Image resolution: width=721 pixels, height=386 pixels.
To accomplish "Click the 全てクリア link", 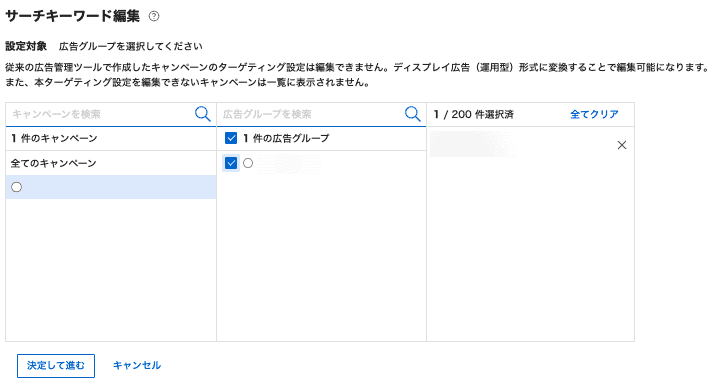I will [594, 114].
